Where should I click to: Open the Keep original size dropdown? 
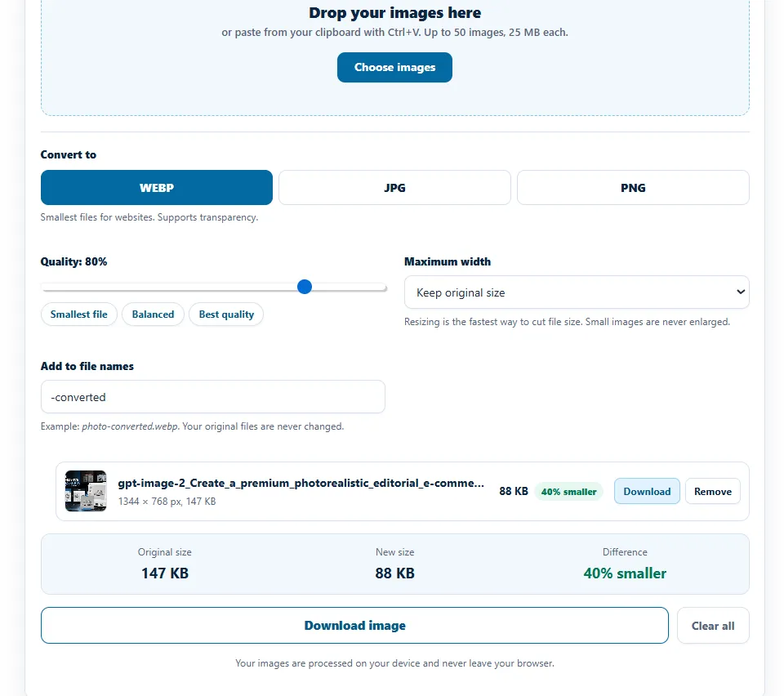click(577, 292)
